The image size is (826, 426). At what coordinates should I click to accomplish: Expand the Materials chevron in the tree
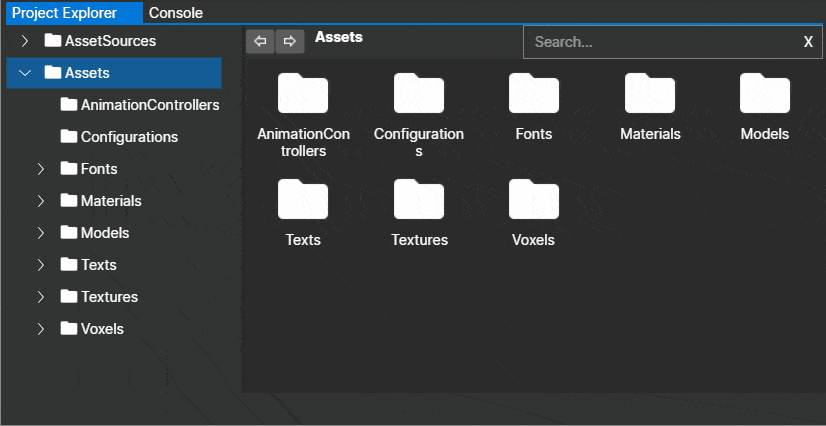click(41, 201)
